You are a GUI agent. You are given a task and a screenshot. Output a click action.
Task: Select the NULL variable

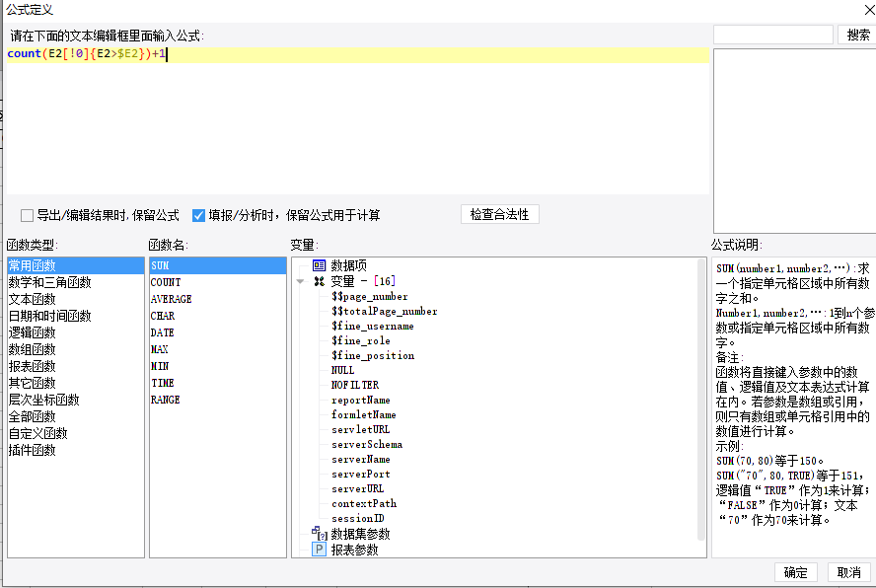342,370
